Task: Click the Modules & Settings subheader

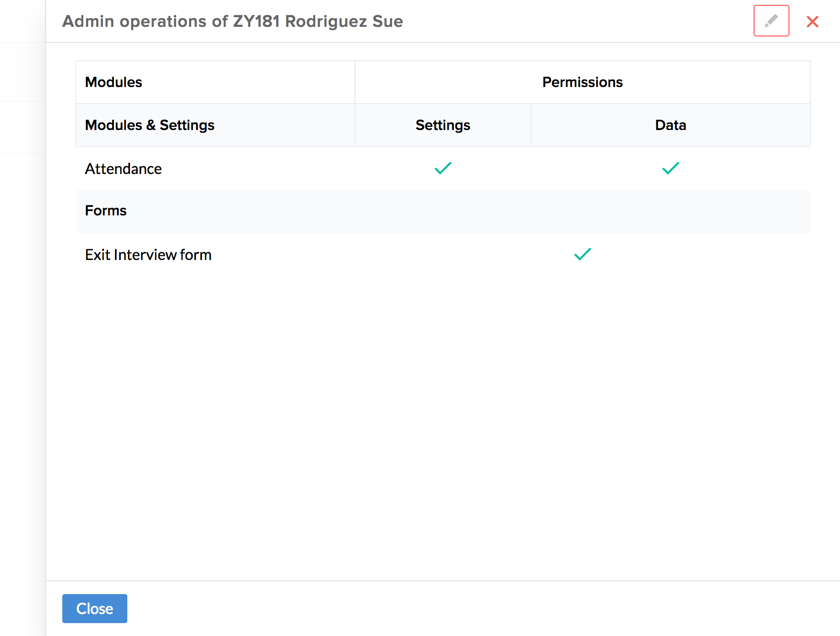Action: point(150,125)
